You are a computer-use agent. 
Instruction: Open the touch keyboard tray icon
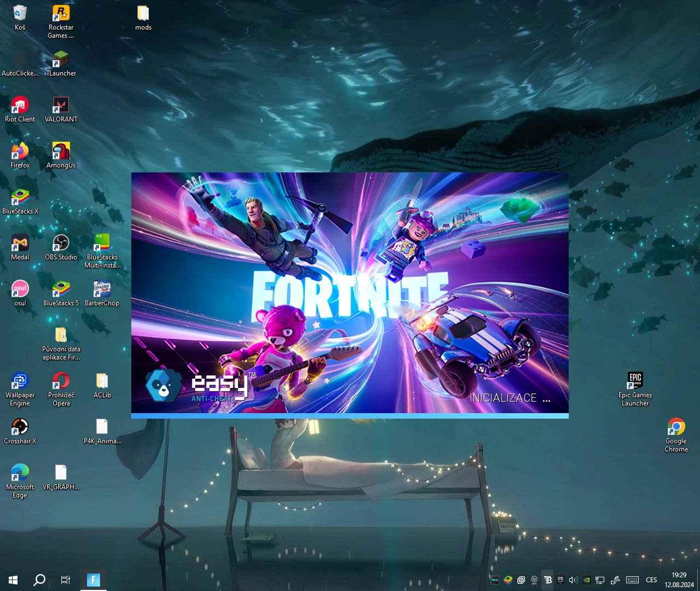click(x=633, y=580)
